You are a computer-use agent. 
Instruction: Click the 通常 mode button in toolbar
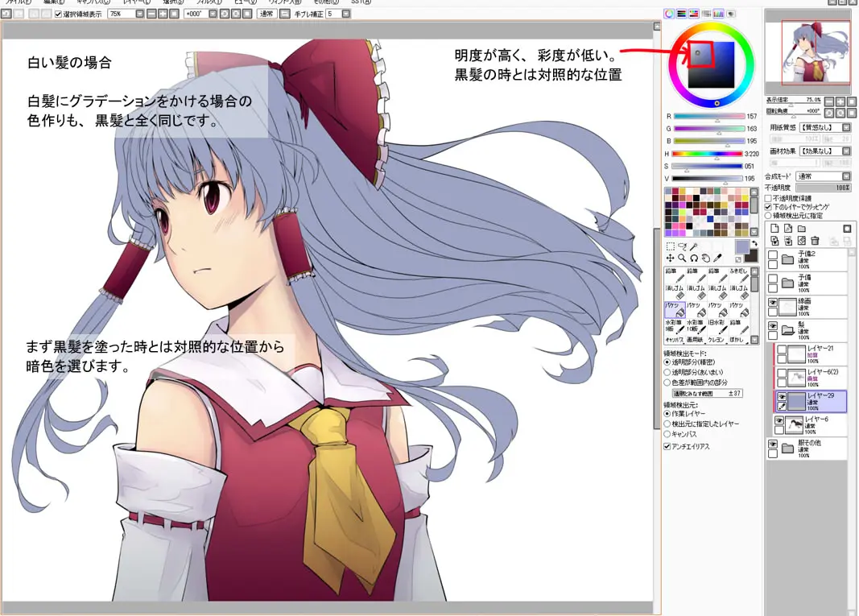[x=266, y=14]
